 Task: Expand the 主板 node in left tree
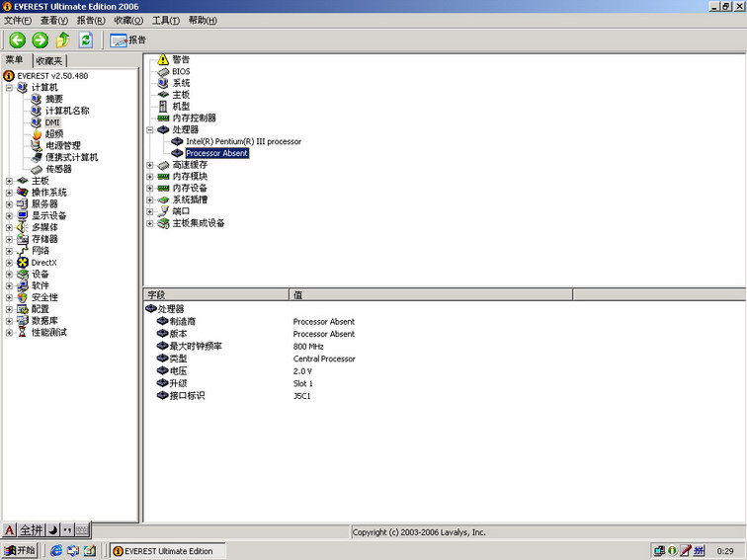click(x=9, y=181)
